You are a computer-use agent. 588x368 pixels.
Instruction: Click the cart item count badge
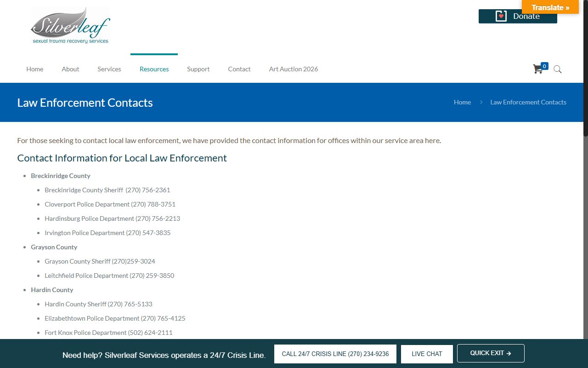pos(544,66)
